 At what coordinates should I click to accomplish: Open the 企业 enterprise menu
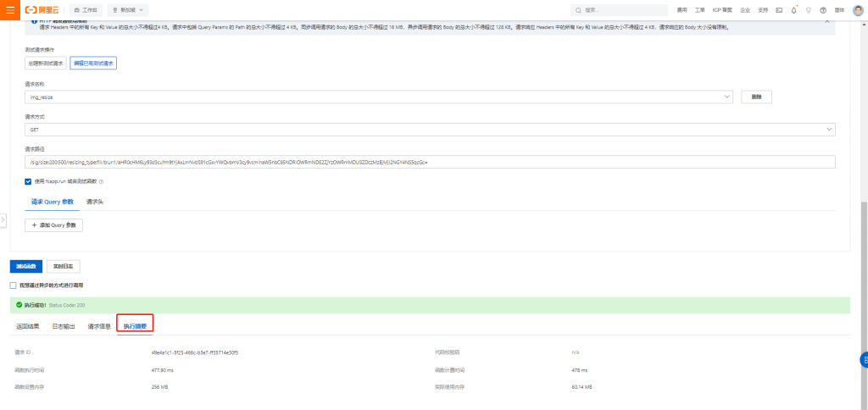[745, 10]
